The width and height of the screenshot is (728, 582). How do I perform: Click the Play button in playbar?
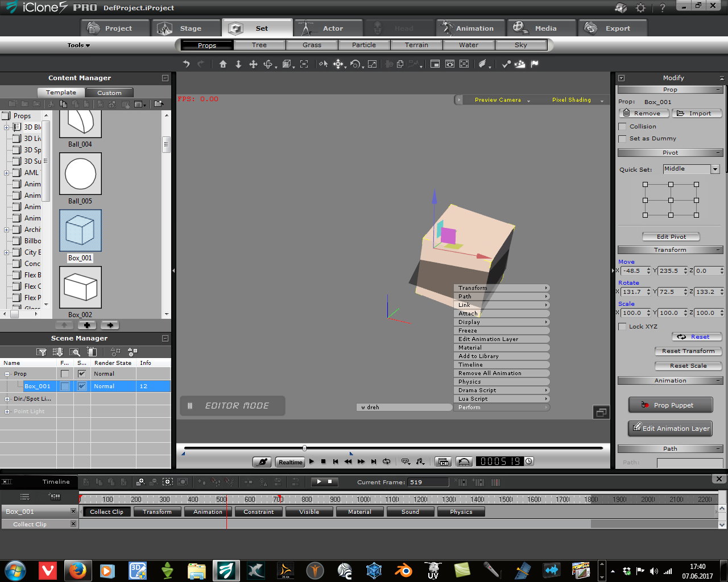click(x=312, y=462)
